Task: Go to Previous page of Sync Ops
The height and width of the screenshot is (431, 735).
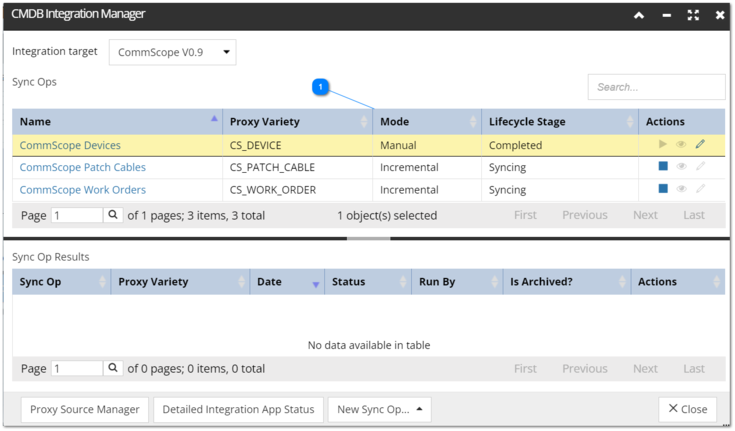Action: pyautogui.click(x=585, y=215)
